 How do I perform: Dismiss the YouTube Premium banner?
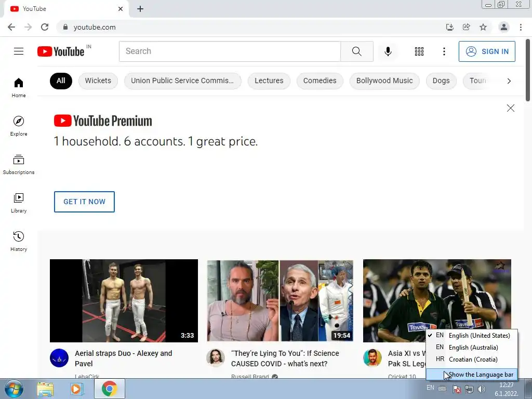point(510,108)
